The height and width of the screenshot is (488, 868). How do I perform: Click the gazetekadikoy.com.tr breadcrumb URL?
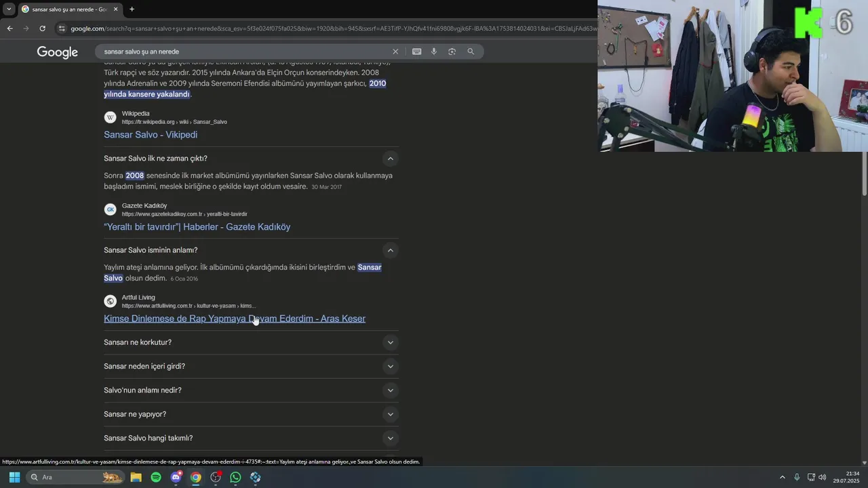184,214
